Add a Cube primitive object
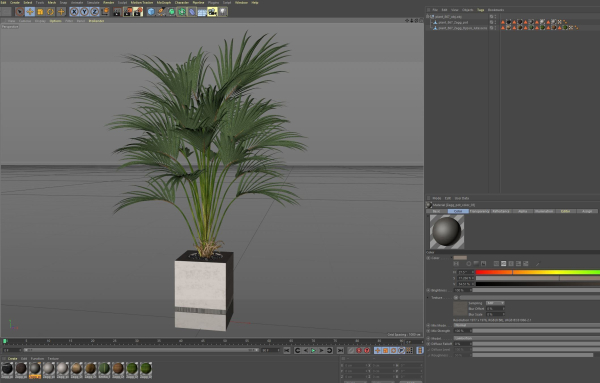Screen dimensions: 600x383 coord(151,12)
